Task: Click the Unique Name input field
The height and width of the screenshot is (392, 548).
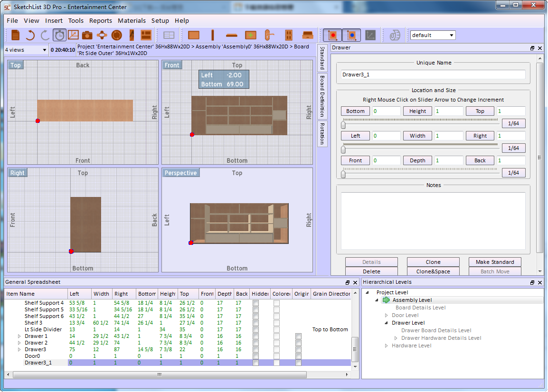Action: tap(433, 75)
